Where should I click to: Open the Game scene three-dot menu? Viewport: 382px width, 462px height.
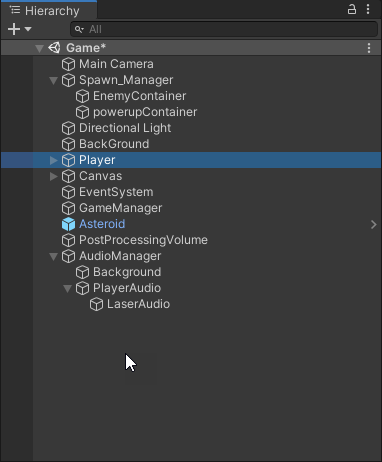pyautogui.click(x=369, y=48)
